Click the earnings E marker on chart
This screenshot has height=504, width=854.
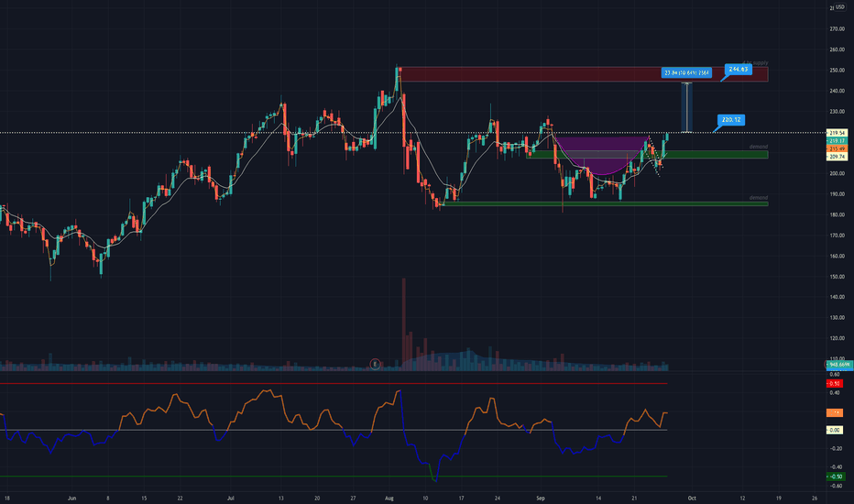coord(375,364)
